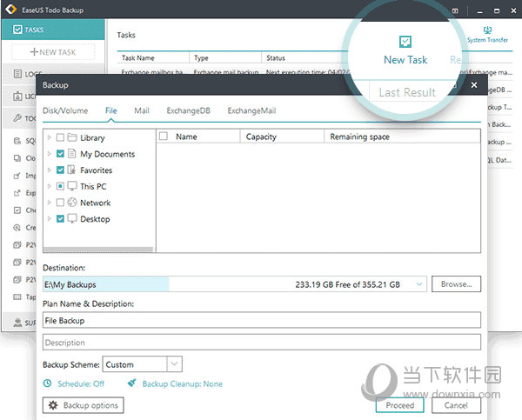This screenshot has height=420, width=522.
Task: Close the Backup dialog
Action: coord(474,85)
